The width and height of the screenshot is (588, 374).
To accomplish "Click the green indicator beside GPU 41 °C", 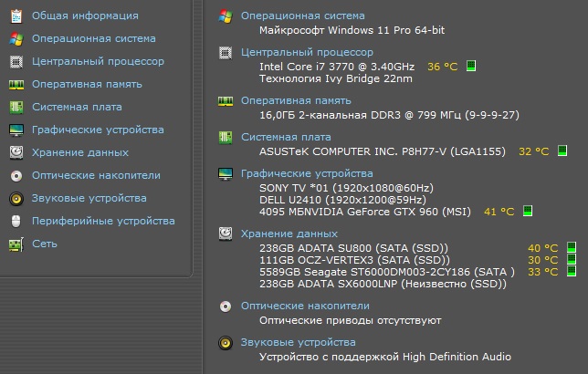I will click(528, 211).
